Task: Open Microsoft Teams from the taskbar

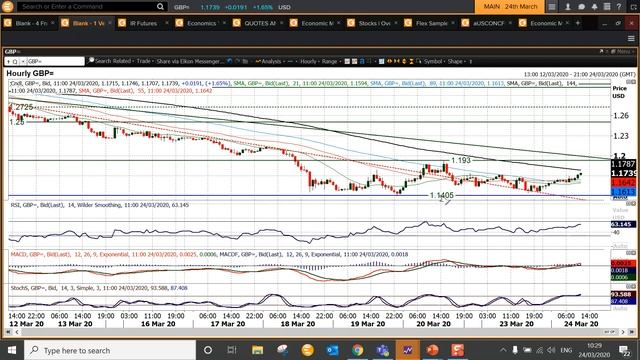Action: pyautogui.click(x=382, y=350)
